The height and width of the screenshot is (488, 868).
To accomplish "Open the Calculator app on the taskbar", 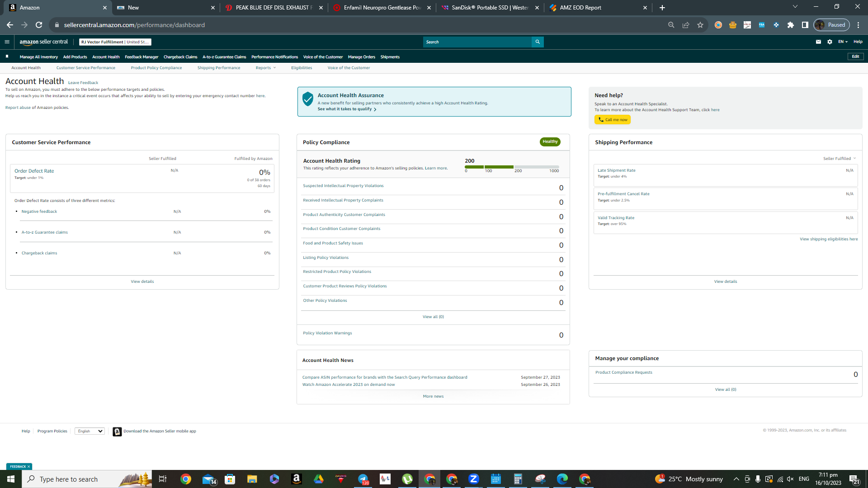I will coord(518,479).
